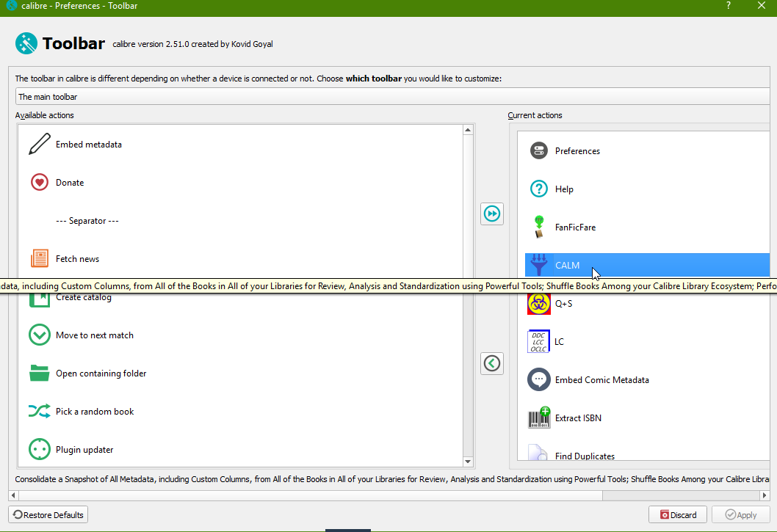Select Embed metadata in Available actions
Screen dimensions: 777x532
point(240,144)
